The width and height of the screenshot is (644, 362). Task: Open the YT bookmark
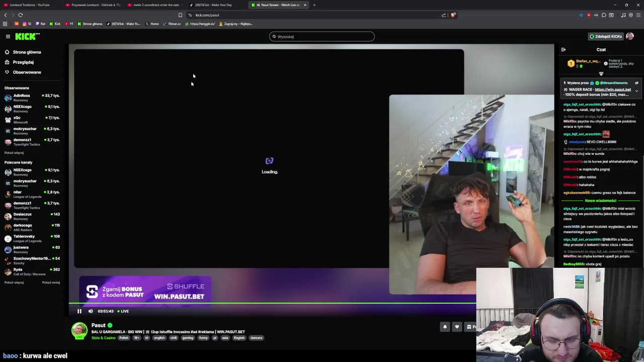click(68, 24)
